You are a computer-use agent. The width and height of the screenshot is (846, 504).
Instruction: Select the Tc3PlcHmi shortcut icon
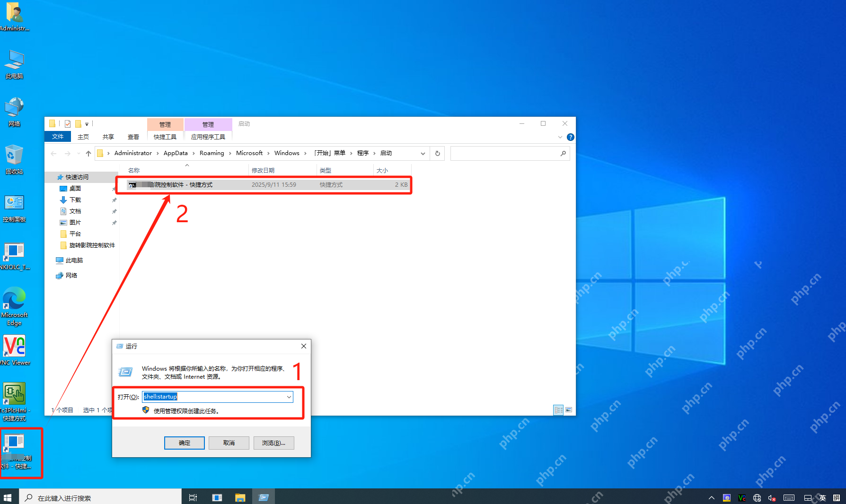click(14, 402)
